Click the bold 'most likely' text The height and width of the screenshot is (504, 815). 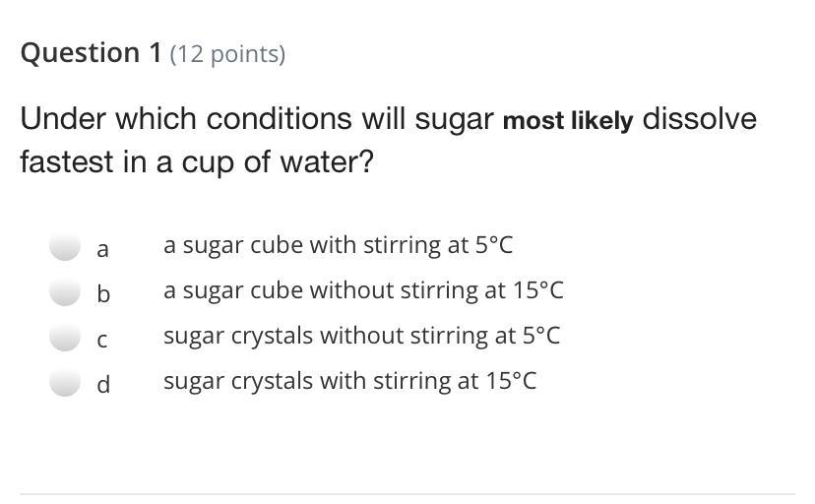(x=568, y=121)
